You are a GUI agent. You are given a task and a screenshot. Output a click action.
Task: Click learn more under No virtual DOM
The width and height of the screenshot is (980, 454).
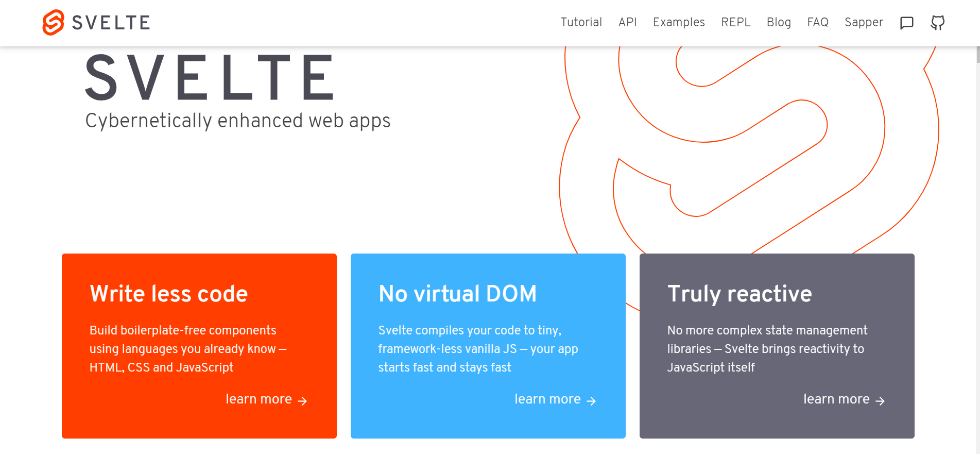(547, 399)
